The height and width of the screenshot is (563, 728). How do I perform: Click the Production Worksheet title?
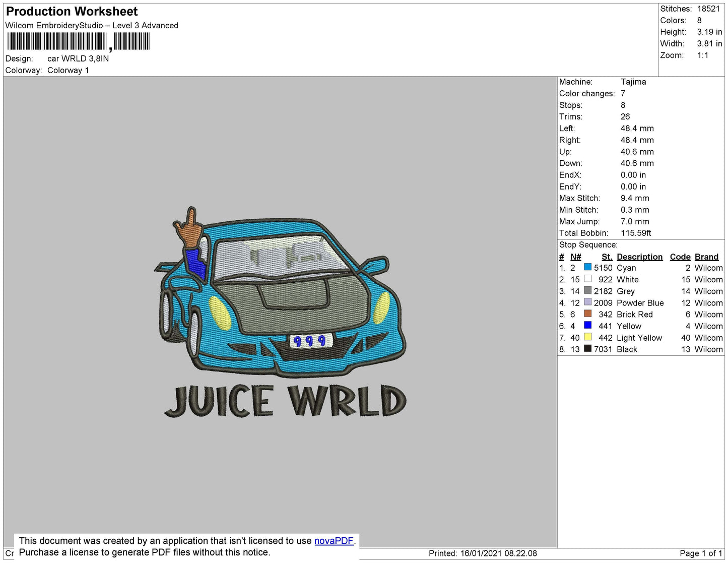pyautogui.click(x=72, y=11)
